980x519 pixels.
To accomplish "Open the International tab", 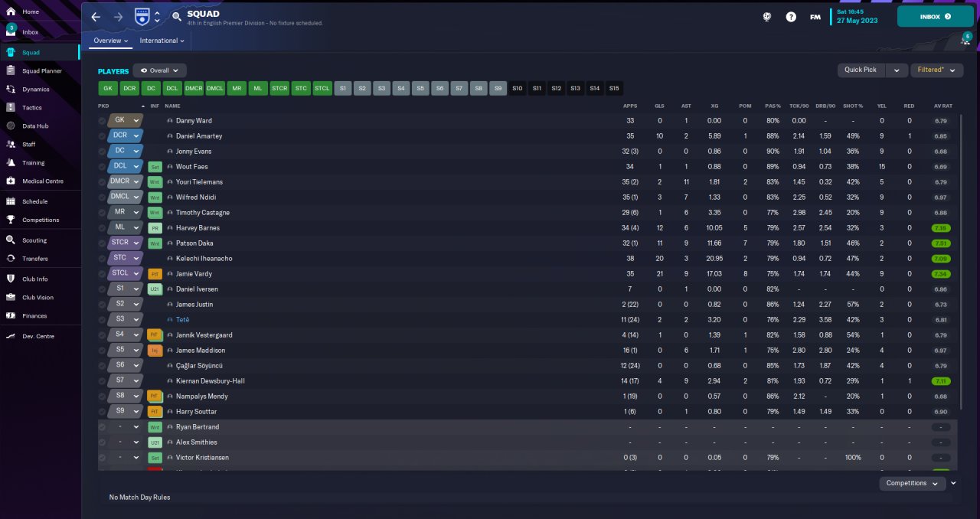I will (162, 41).
